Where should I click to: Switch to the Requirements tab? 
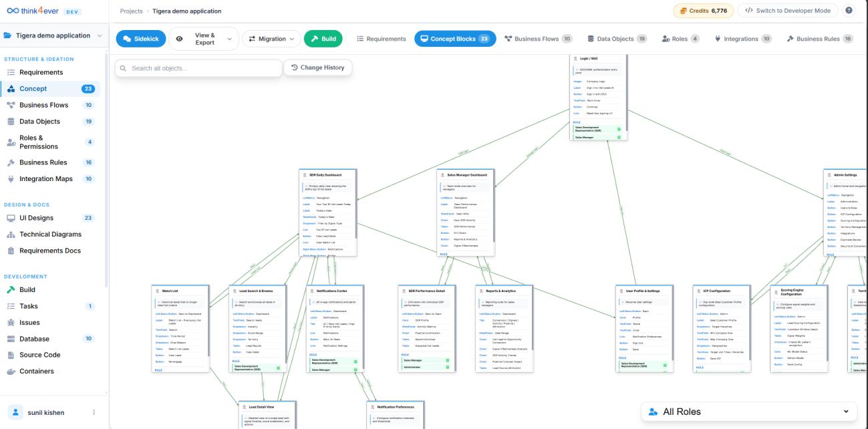point(382,39)
